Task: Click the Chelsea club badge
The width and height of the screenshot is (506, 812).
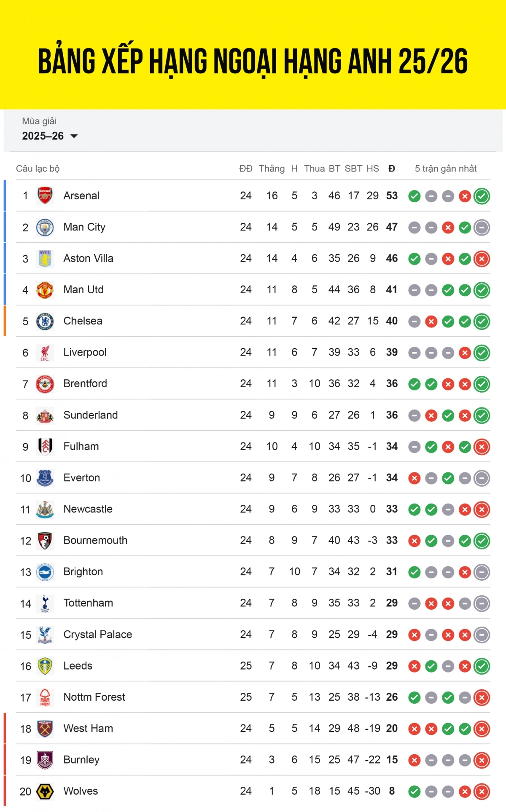Action: [x=45, y=321]
